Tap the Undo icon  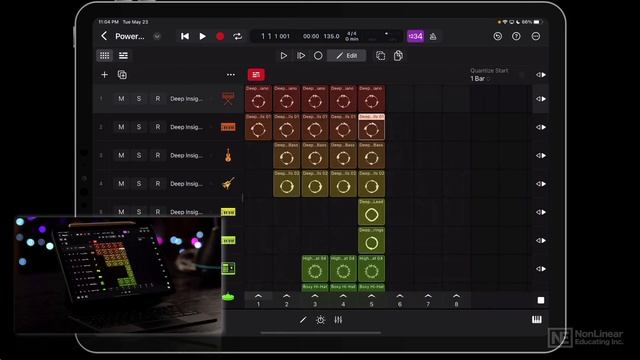(x=498, y=36)
